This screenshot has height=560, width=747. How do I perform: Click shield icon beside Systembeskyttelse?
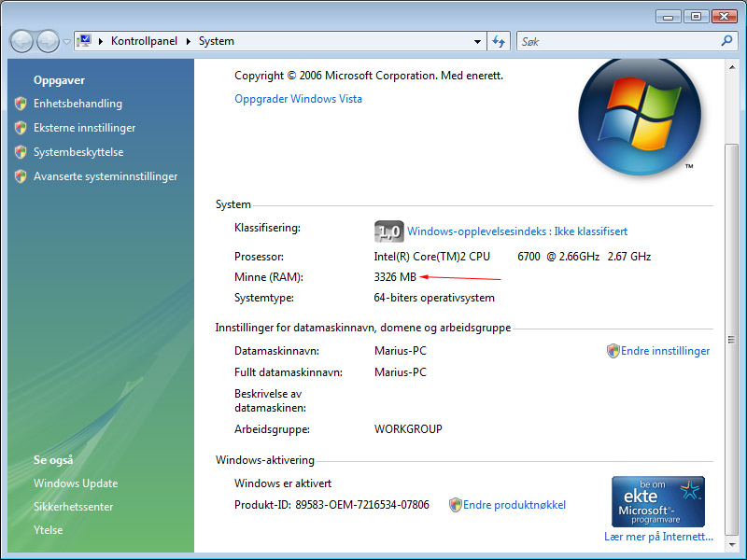tap(21, 152)
